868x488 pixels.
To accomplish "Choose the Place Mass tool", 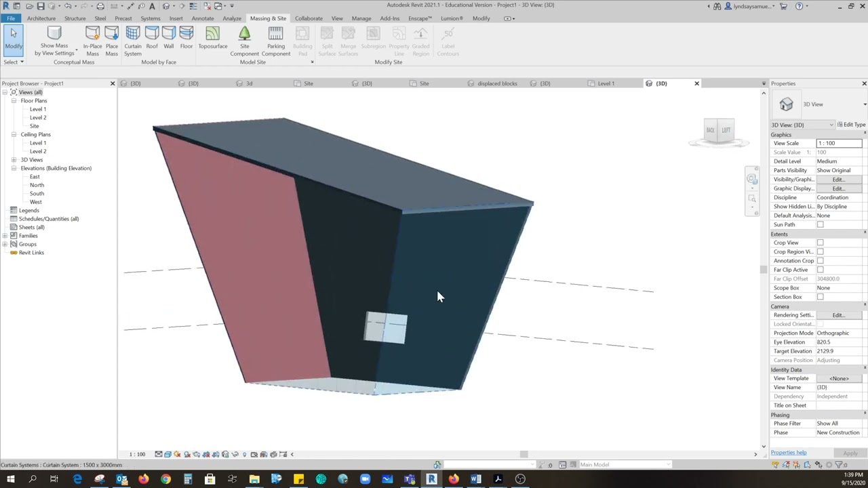I will tap(112, 41).
